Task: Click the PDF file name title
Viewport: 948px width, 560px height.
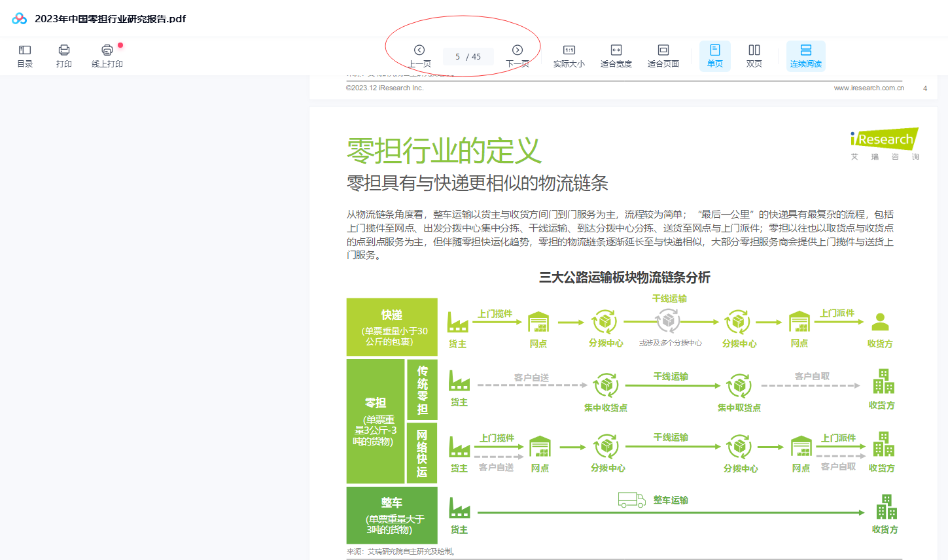Action: coord(110,19)
